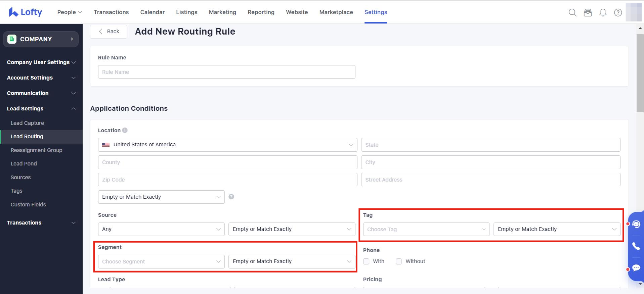Screen dimensions: 644x294
Task: Open the Choose Tag dropdown
Action: coord(426,229)
